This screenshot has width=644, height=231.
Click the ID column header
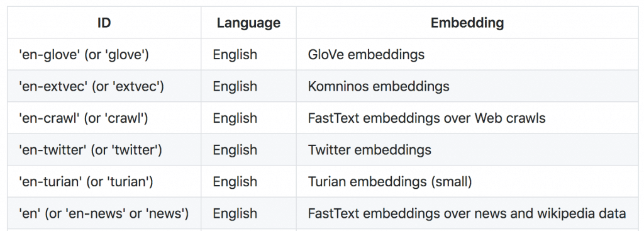104,23
